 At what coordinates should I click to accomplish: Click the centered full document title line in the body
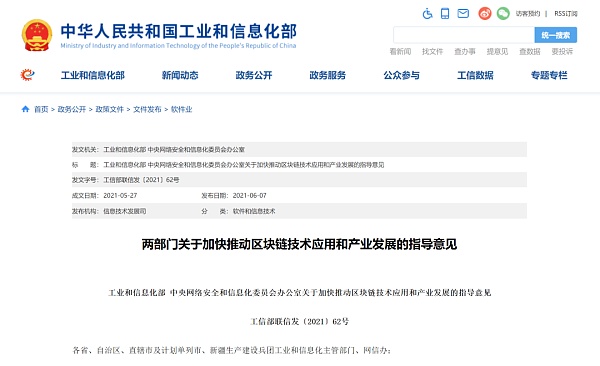coord(300,293)
